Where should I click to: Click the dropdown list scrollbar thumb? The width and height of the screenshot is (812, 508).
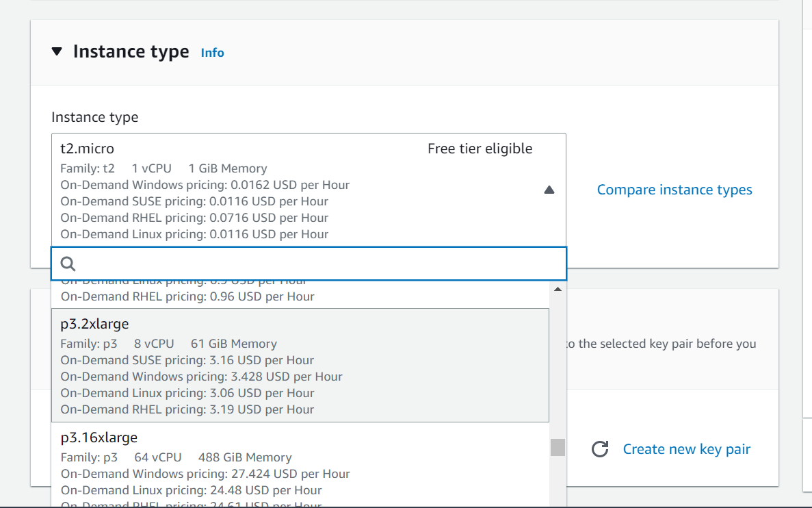(558, 447)
